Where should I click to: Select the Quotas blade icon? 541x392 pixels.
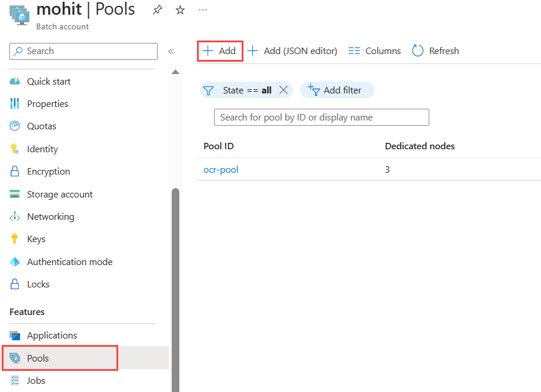pos(15,126)
